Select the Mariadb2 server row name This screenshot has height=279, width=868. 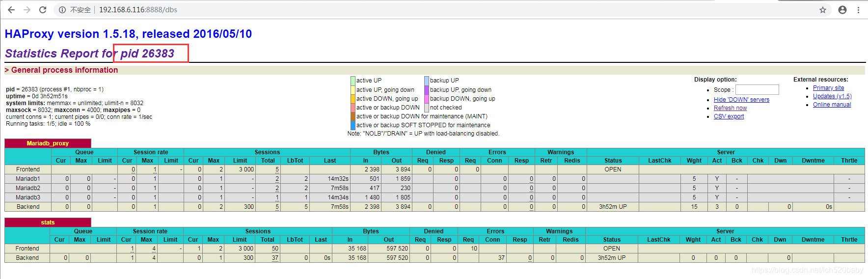(28, 188)
